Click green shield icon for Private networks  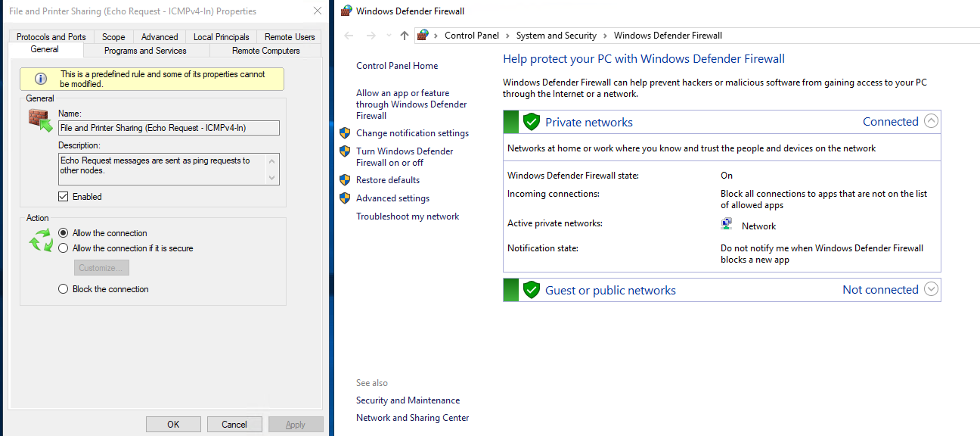coord(532,122)
